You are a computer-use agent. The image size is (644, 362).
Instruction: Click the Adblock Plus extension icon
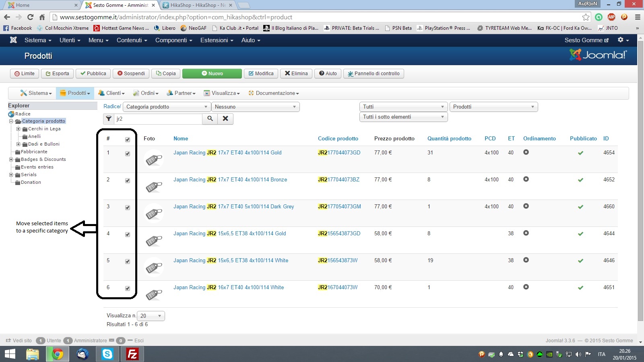tap(611, 17)
